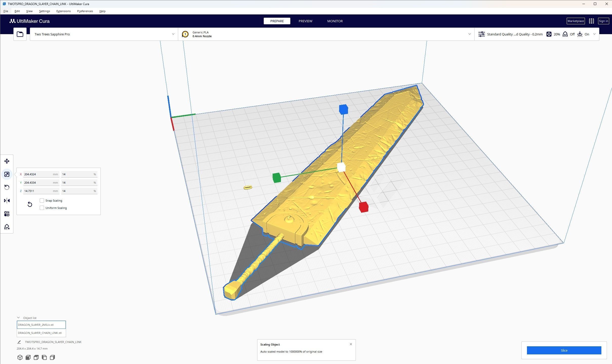Screen dimensions: 612x364
Task: Select the small chain link model on bed
Action: [248, 187]
